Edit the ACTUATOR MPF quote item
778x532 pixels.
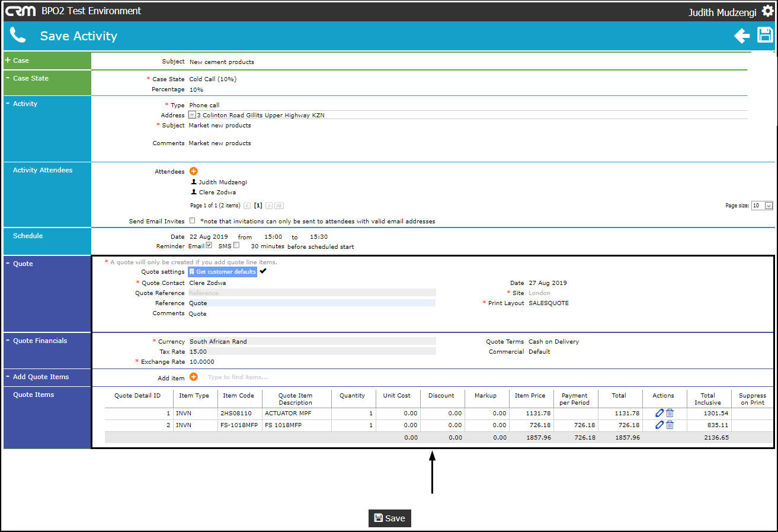tap(659, 413)
